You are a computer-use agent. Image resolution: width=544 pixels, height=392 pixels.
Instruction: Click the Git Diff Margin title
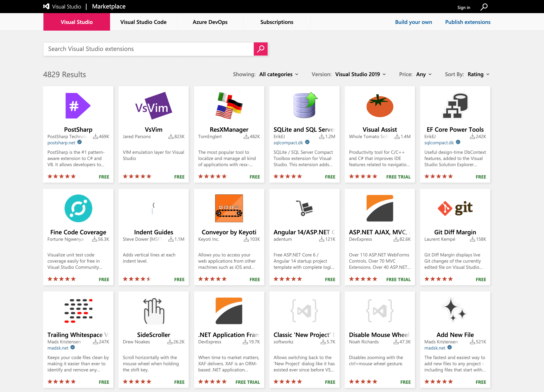tap(455, 232)
